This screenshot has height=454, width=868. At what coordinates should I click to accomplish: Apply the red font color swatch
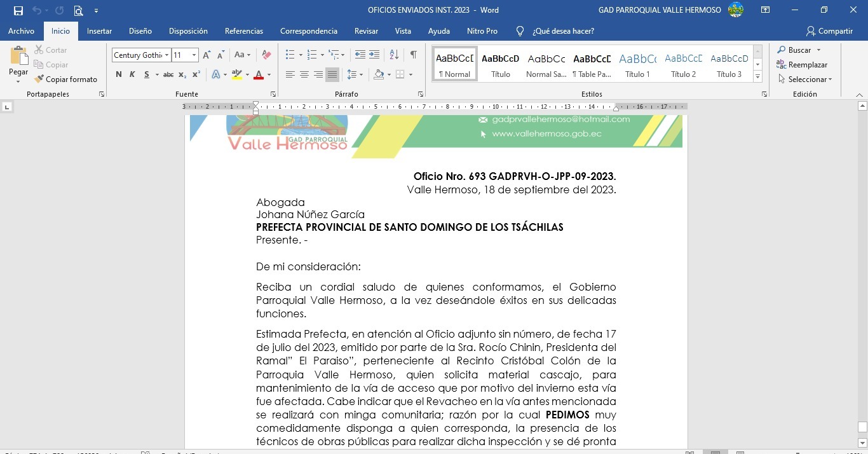[x=258, y=75]
